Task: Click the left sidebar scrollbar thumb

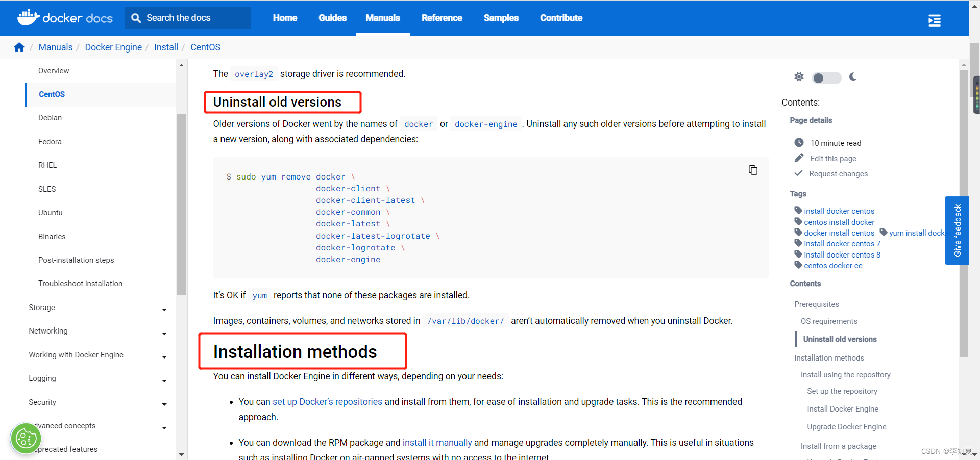Action: tap(181, 204)
